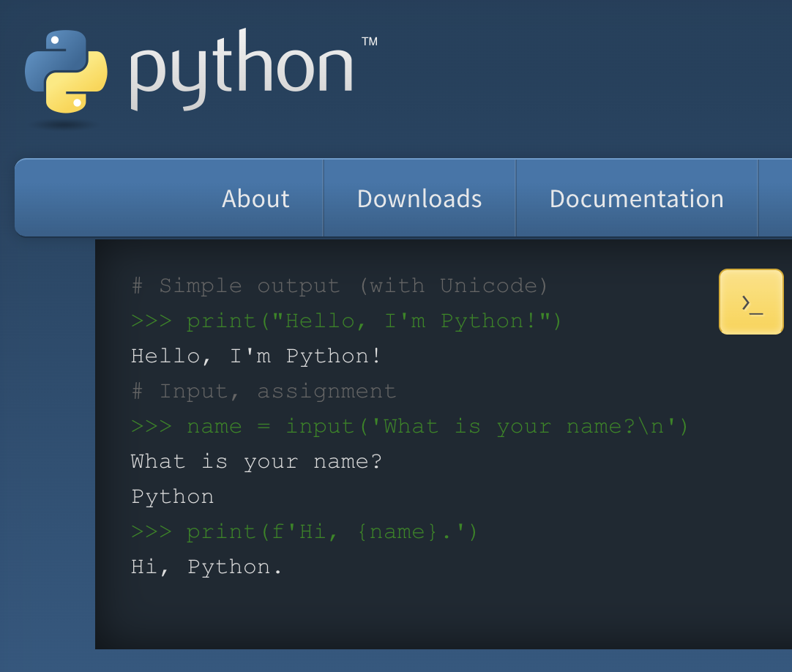Open the About menu
The width and height of the screenshot is (792, 672).
tap(255, 198)
